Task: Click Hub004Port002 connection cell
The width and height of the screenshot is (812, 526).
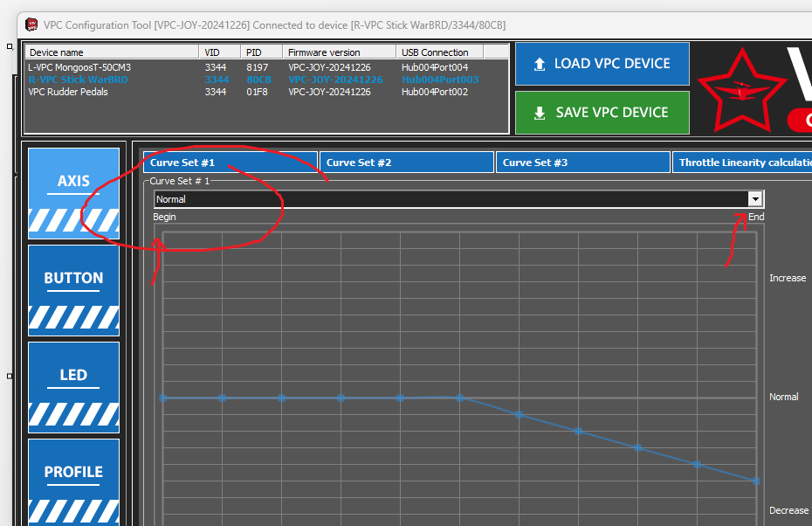Action: [x=435, y=92]
